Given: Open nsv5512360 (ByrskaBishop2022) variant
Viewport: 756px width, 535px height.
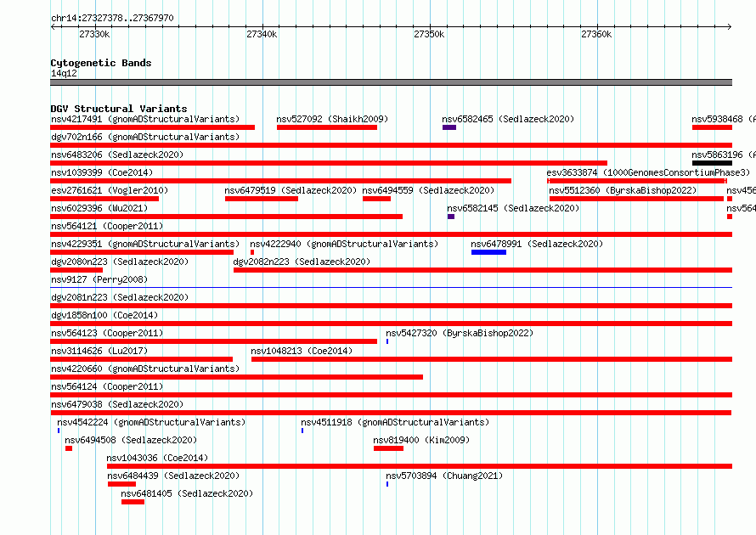Looking at the screenshot, I should coord(623,190).
